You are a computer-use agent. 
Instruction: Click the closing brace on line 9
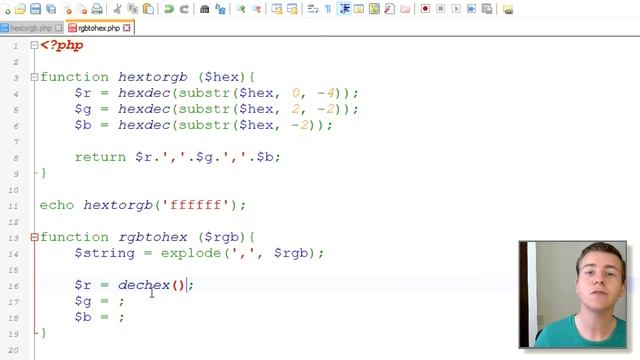[x=43, y=173]
